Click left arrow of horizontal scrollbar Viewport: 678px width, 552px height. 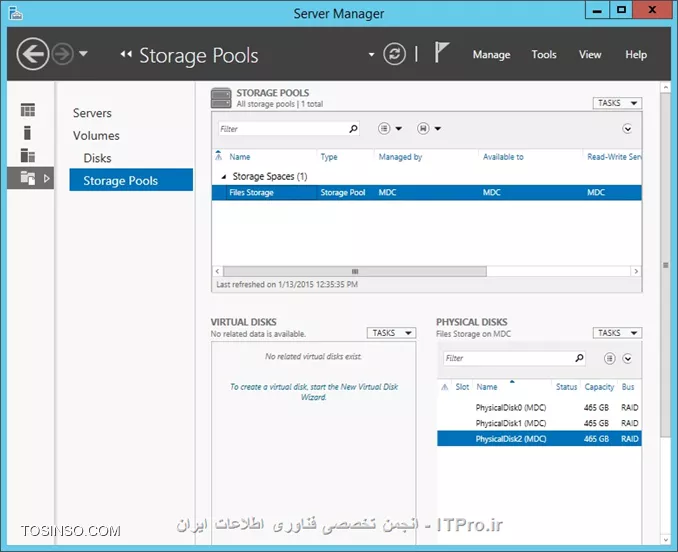click(x=217, y=271)
